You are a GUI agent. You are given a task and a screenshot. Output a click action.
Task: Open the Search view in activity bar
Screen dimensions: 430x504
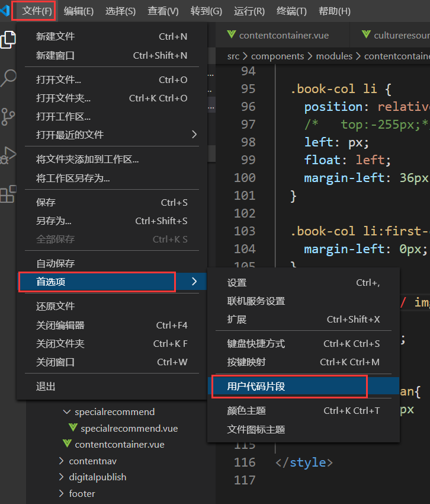tap(8, 78)
